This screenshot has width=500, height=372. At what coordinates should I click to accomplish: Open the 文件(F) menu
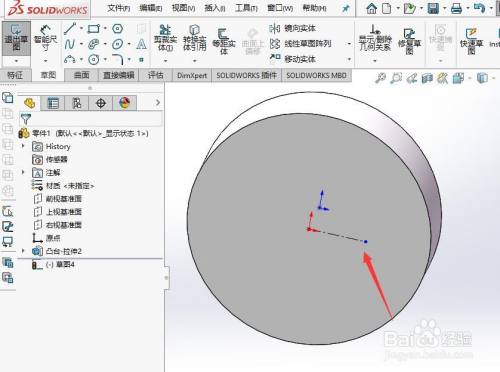(119, 8)
